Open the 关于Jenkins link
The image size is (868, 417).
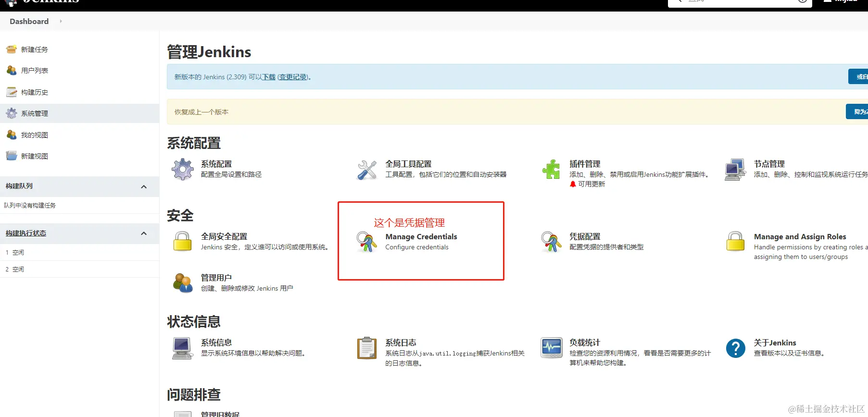(775, 343)
